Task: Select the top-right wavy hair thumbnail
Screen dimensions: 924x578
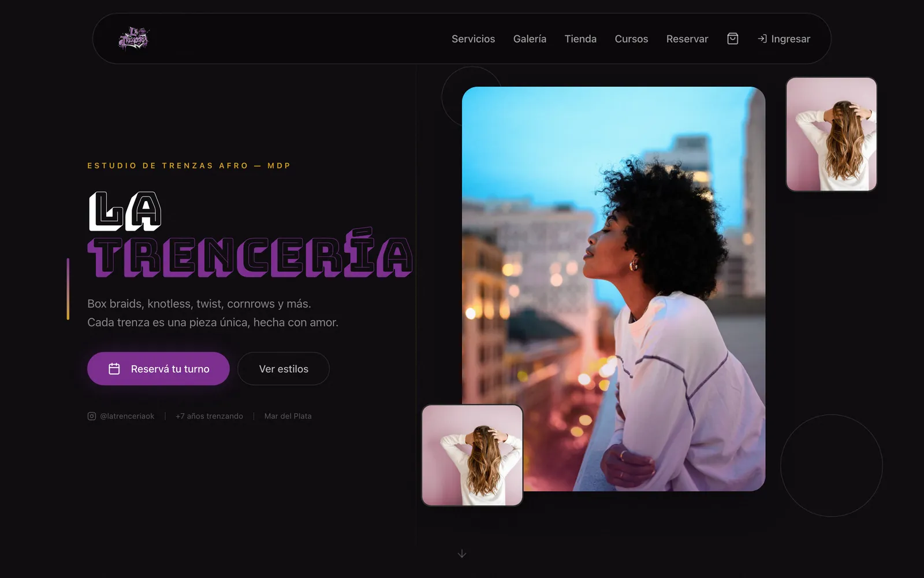Action: [832, 134]
